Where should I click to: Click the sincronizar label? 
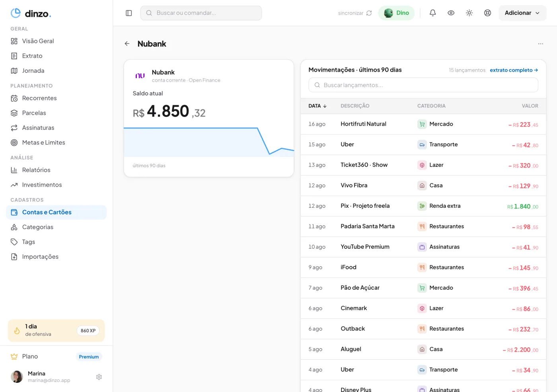coord(351,13)
